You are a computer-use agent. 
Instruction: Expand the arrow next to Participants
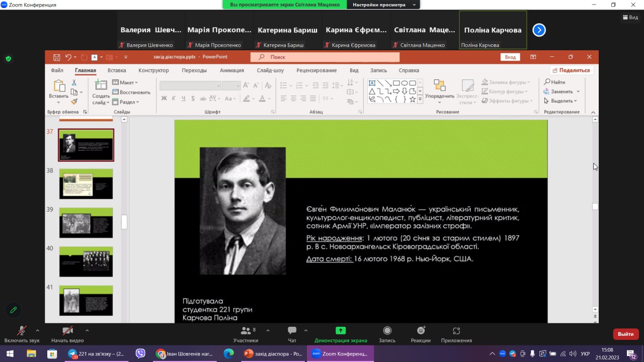pyautogui.click(x=268, y=330)
